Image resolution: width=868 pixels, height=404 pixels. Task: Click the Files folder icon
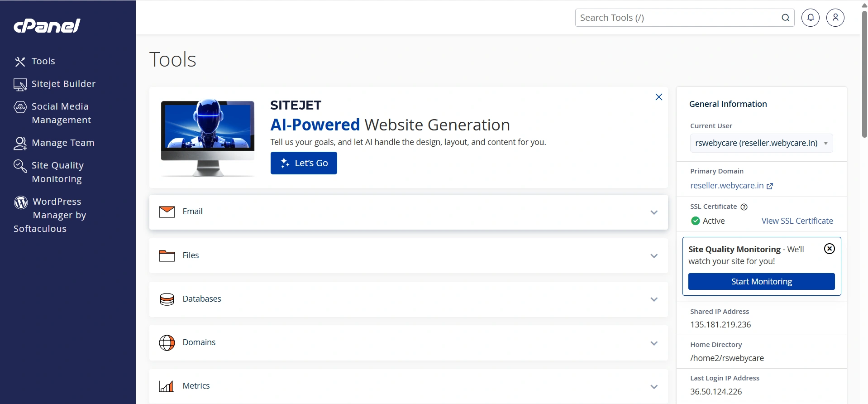click(x=167, y=256)
